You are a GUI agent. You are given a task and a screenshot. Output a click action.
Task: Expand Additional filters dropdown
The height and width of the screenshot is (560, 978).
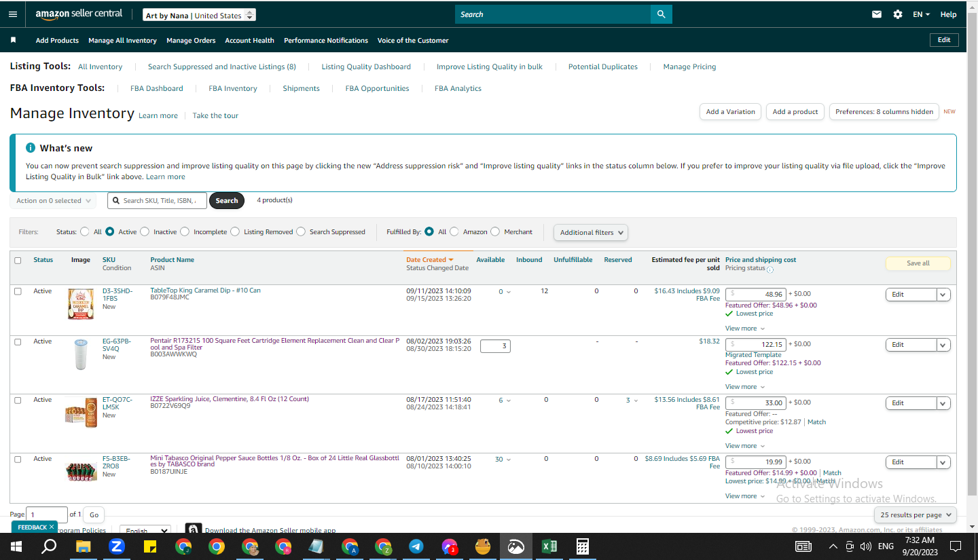coord(591,232)
